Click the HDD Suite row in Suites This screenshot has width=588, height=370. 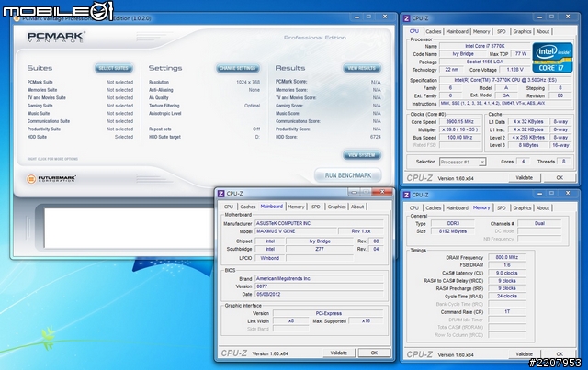point(80,137)
